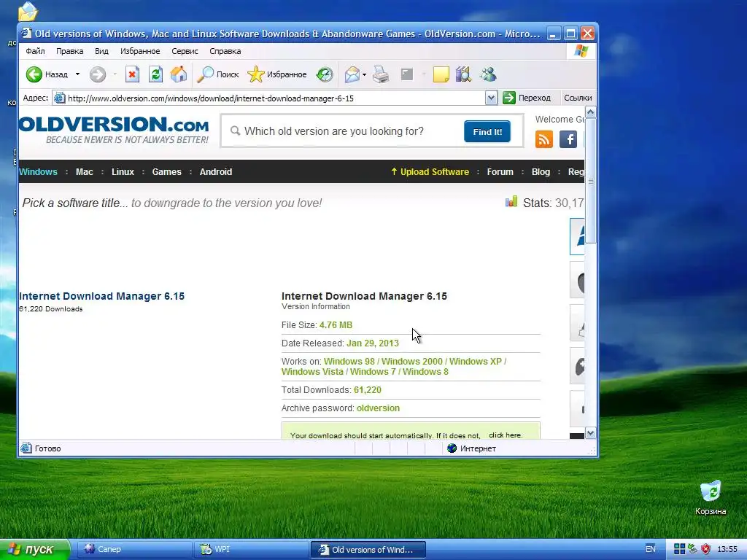Click the envelope folder desktop icon
This screenshot has width=747, height=560.
pyautogui.click(x=28, y=12)
